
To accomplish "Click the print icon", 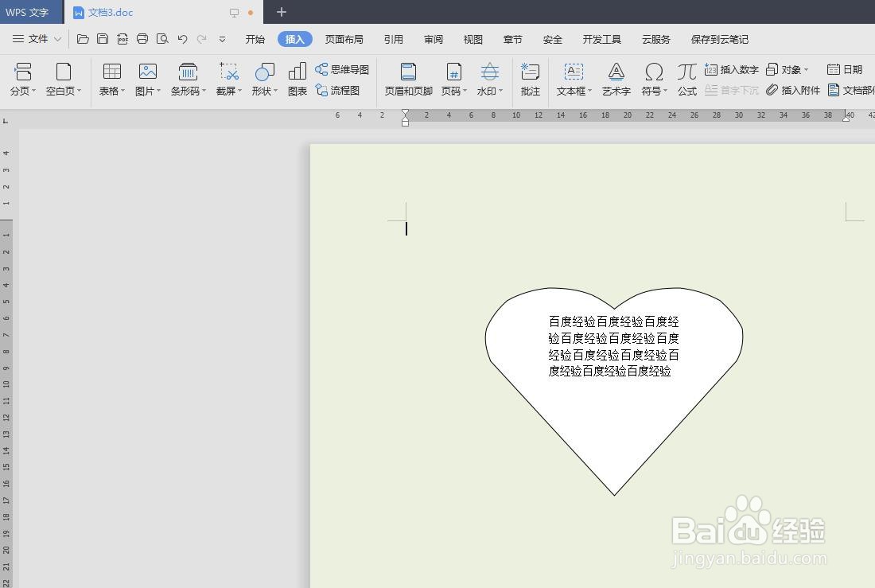I will pyautogui.click(x=142, y=39).
